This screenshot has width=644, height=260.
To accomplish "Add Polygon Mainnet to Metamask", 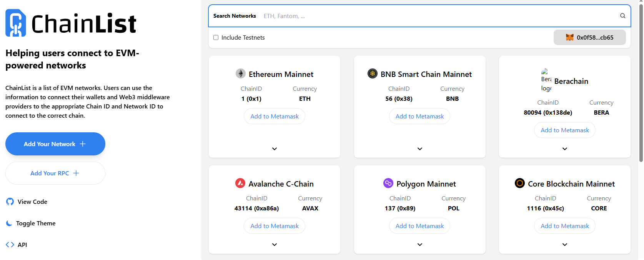I will tap(420, 226).
